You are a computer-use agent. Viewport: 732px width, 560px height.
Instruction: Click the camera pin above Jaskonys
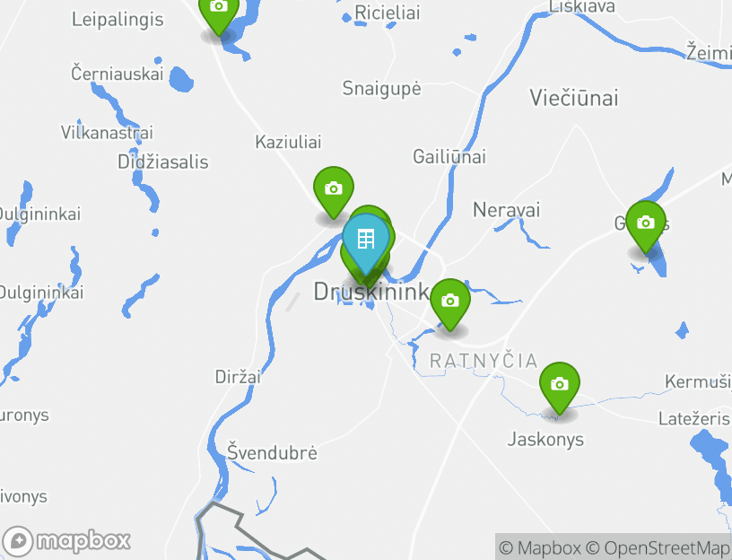click(x=559, y=386)
